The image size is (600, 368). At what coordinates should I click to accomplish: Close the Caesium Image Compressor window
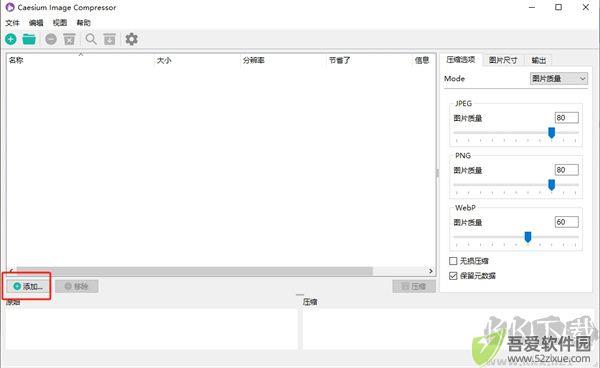click(x=585, y=7)
